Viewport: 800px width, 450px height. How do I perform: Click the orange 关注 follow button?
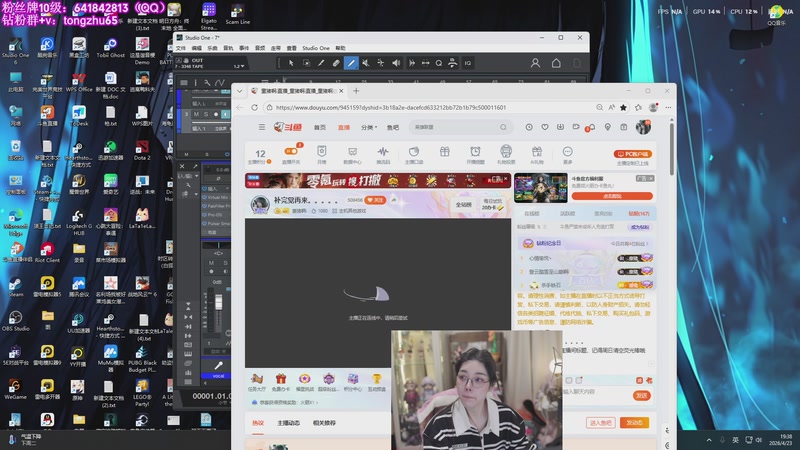(x=376, y=200)
